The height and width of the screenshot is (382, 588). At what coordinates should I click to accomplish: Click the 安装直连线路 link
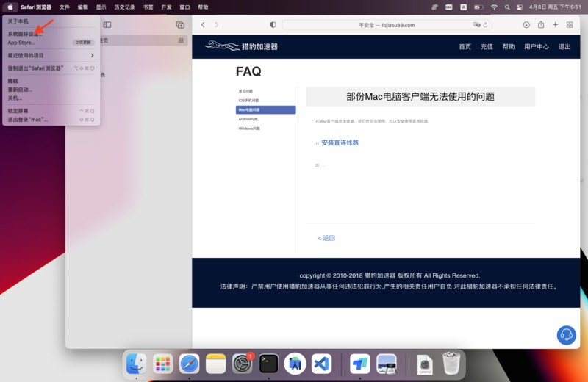[340, 143]
